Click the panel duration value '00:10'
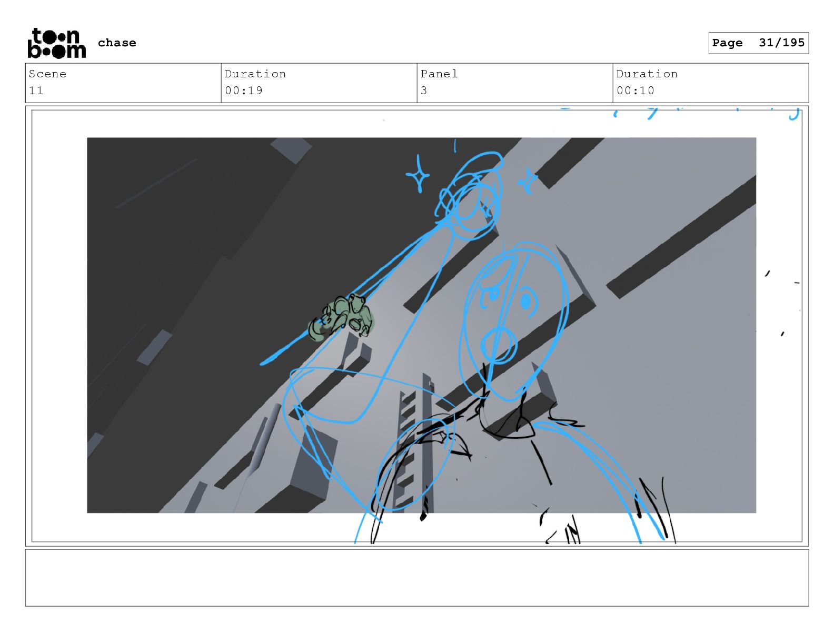834x644 pixels. 636,90
